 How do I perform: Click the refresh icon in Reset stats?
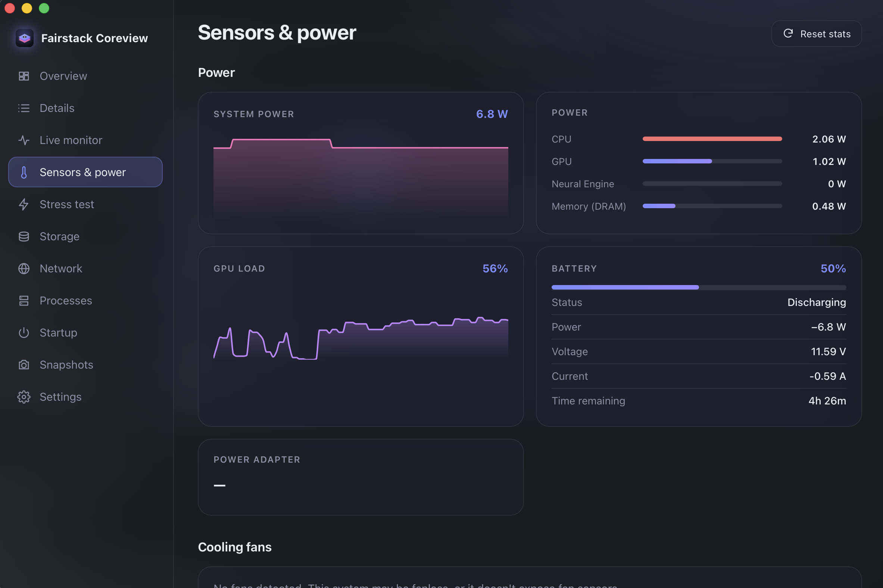pyautogui.click(x=788, y=33)
